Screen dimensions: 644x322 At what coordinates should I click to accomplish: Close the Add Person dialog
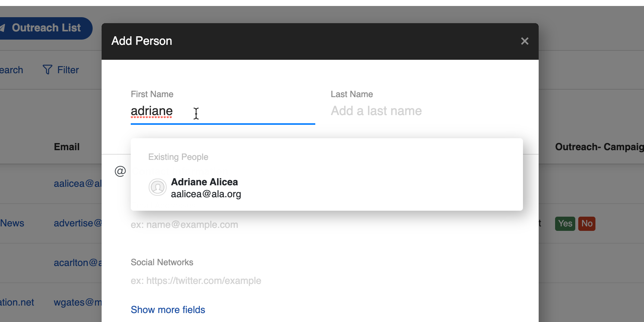524,41
